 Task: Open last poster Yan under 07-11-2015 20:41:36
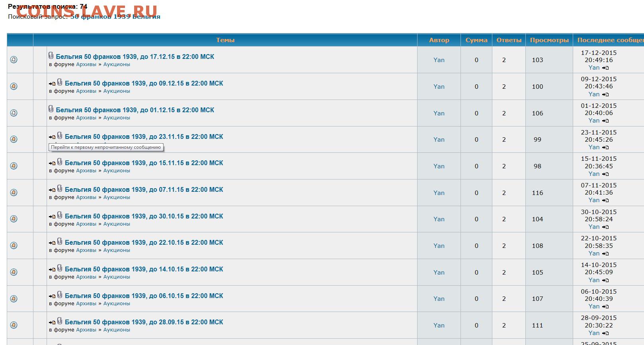[594, 200]
